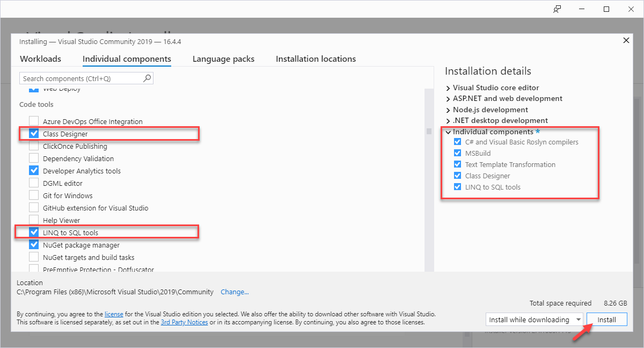Open the Install while downloading dropdown
644x348 pixels.
534,320
